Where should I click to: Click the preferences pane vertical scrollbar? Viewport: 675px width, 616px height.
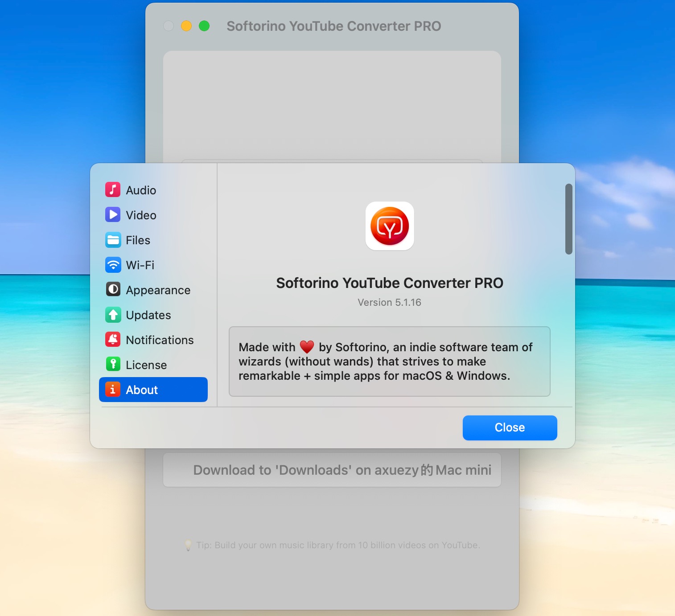[568, 219]
